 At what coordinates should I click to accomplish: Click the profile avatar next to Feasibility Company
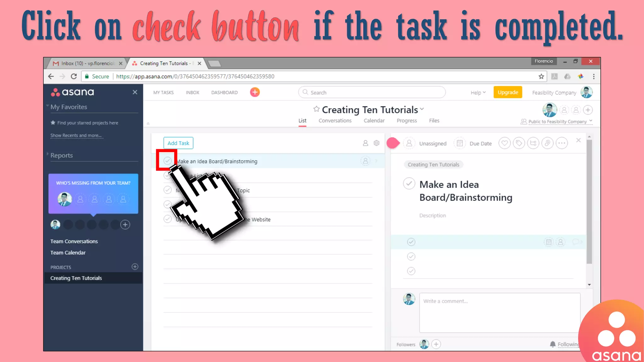pyautogui.click(x=586, y=92)
